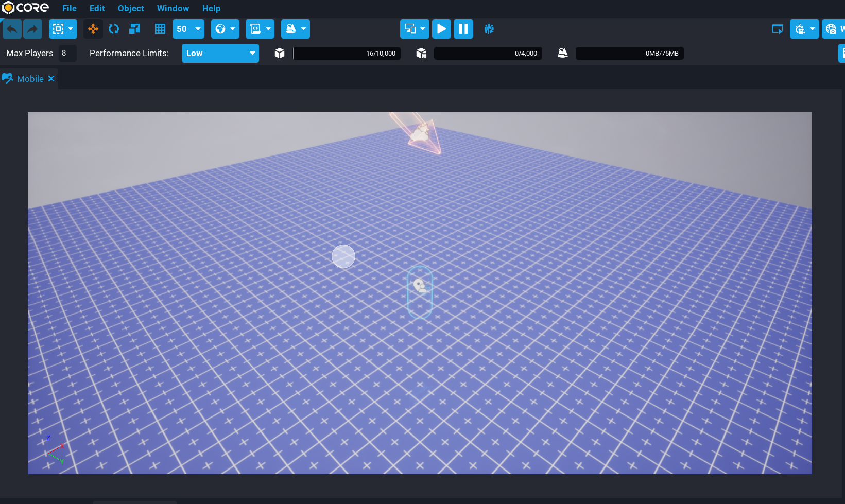Click the 16/10,000 object count bar

pyautogui.click(x=347, y=53)
